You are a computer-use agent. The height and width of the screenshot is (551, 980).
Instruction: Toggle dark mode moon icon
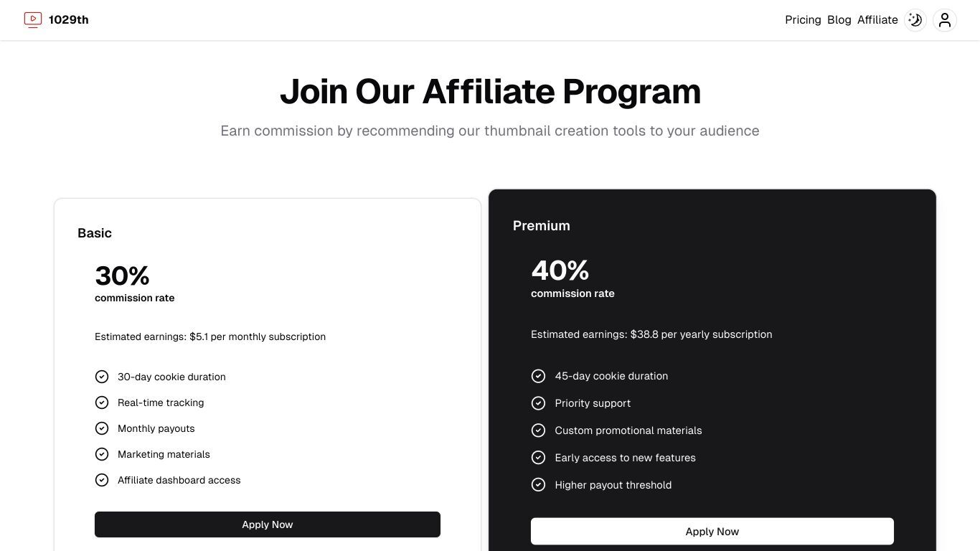click(915, 20)
